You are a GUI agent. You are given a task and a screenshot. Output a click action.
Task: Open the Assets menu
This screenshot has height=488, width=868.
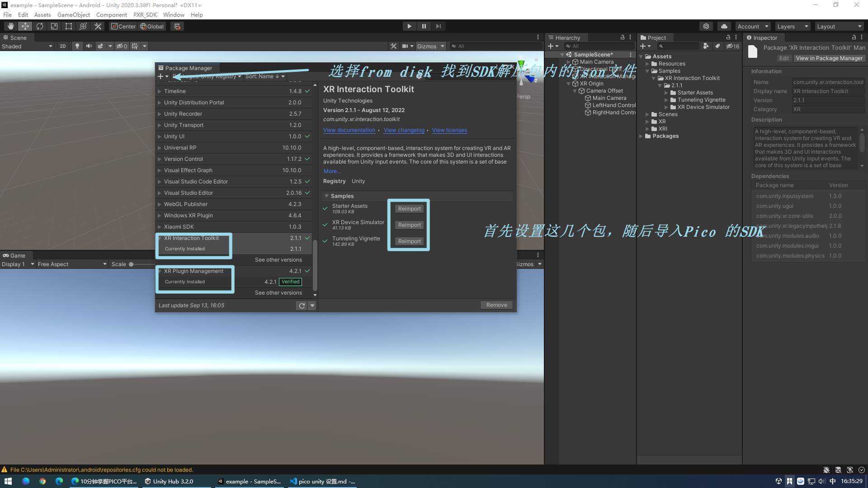click(x=42, y=14)
